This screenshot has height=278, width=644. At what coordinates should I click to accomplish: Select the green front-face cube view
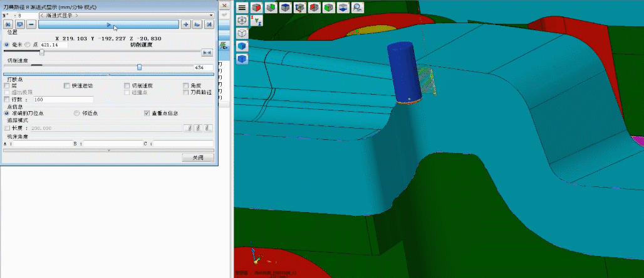(328, 8)
